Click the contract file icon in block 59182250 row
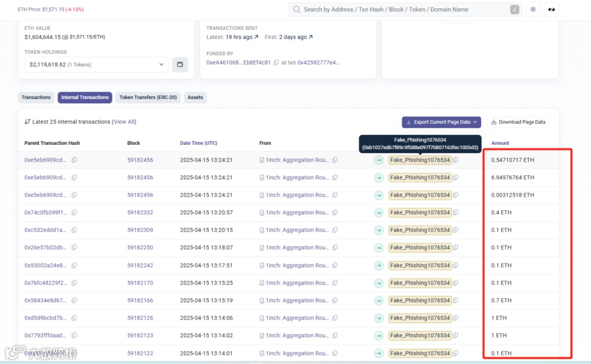Viewport: 591px width, 364px height. (x=262, y=248)
